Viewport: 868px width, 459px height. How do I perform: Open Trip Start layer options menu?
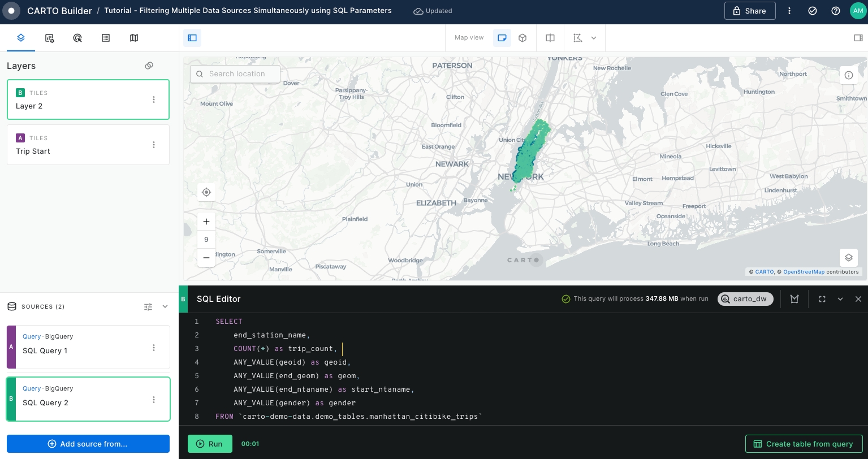pyautogui.click(x=154, y=145)
